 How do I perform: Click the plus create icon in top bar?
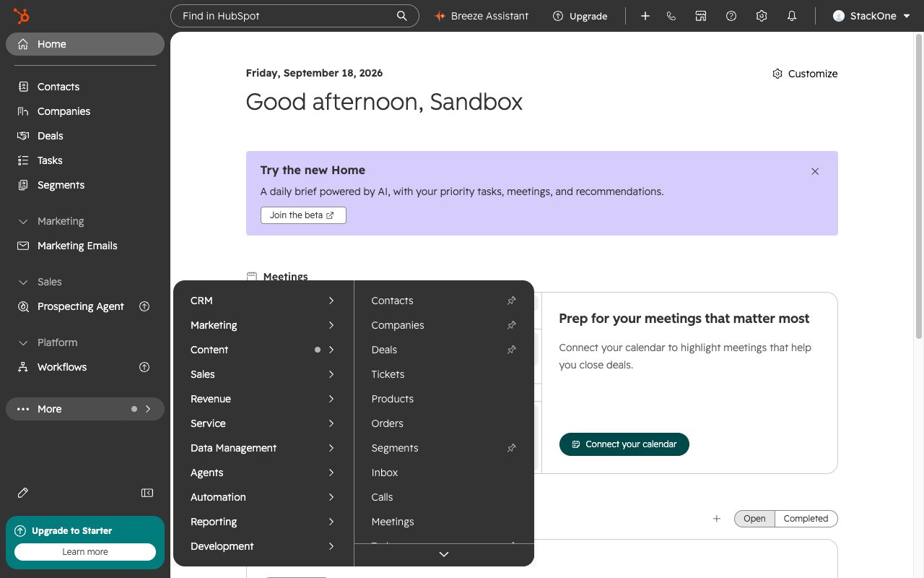[645, 16]
